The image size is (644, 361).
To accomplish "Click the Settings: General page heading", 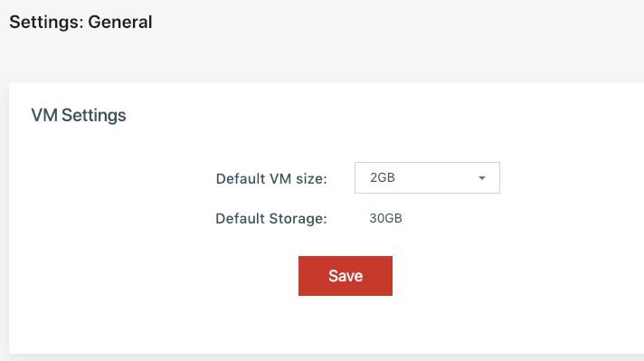I will (x=80, y=23).
